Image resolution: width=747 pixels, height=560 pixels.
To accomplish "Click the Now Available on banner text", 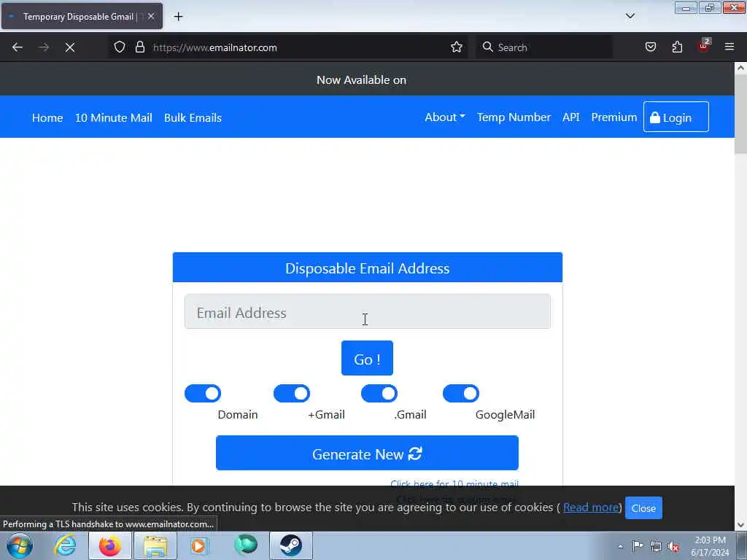I will coord(361,80).
